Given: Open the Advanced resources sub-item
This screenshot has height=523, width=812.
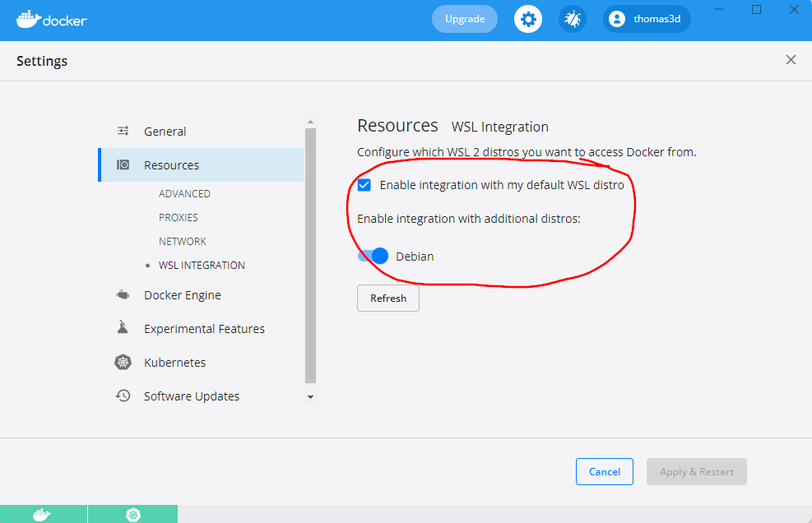Looking at the screenshot, I should (x=184, y=194).
